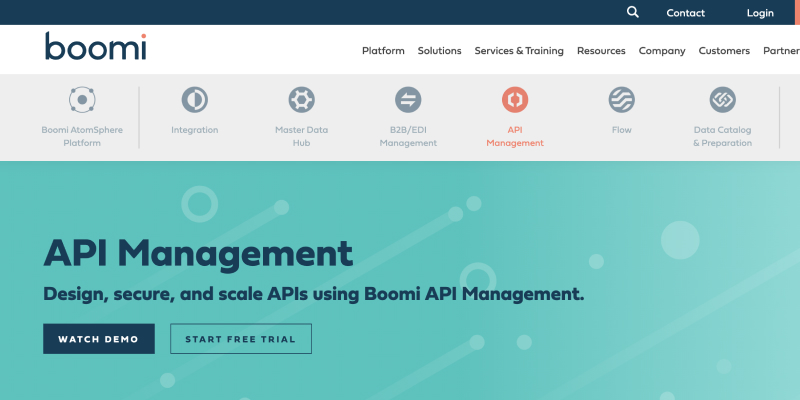The image size is (800, 400).
Task: Click the 'Design, secure, and scale APIs' subtitle
Action: (x=314, y=294)
